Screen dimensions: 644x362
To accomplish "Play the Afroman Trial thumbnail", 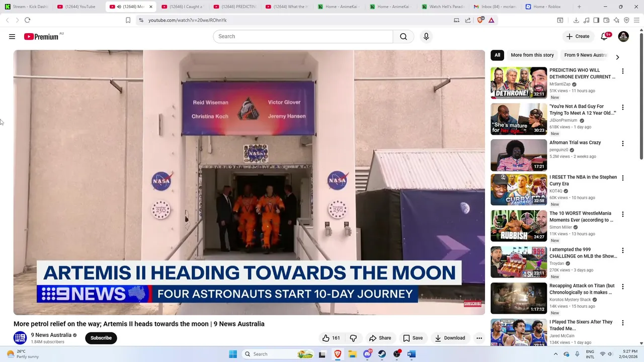I will (x=519, y=155).
